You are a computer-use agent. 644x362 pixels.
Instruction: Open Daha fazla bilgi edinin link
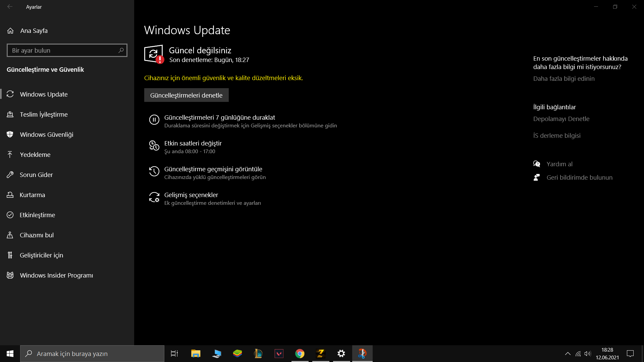pyautogui.click(x=564, y=78)
